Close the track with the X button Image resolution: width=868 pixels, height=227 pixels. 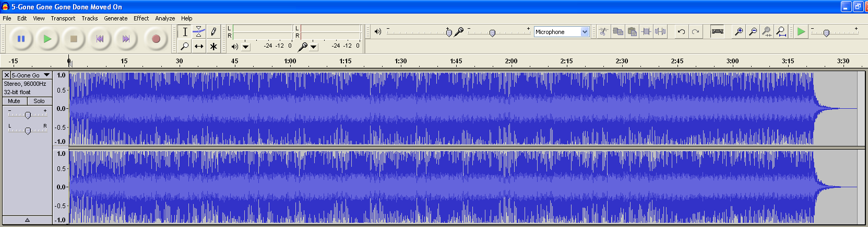click(x=7, y=75)
